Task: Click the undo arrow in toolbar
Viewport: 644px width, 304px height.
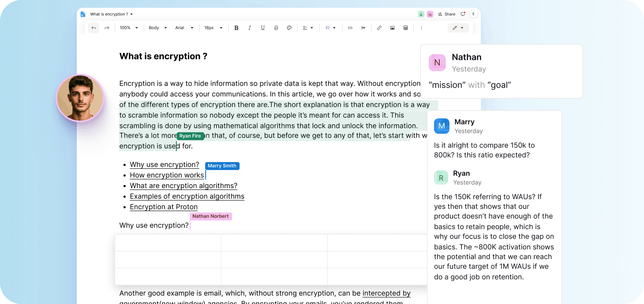Action: pos(94,28)
